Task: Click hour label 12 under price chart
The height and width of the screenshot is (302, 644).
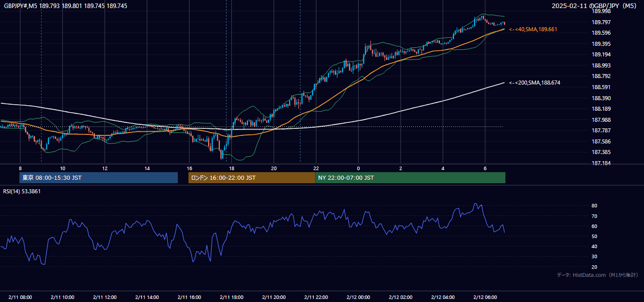Action: point(105,168)
